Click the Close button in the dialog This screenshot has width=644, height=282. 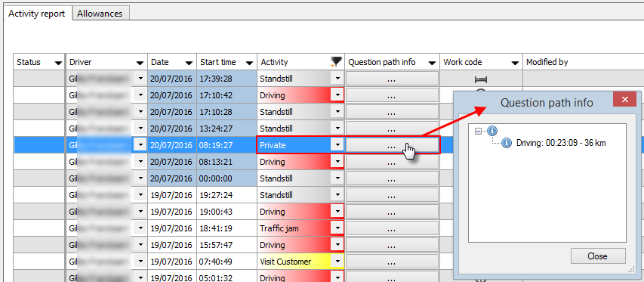click(x=598, y=256)
